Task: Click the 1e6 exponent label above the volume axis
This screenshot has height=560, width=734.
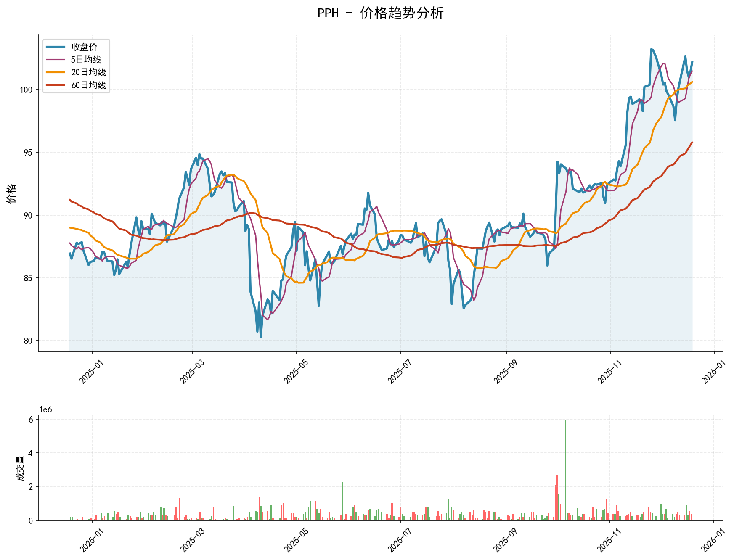Action: [45, 410]
